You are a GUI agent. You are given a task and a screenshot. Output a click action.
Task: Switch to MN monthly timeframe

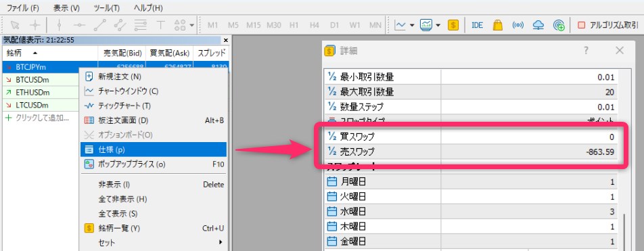(x=375, y=25)
